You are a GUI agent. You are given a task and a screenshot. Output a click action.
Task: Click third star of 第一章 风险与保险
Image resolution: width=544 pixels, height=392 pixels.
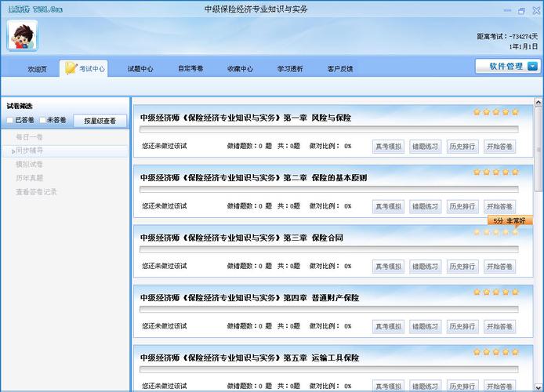click(496, 111)
